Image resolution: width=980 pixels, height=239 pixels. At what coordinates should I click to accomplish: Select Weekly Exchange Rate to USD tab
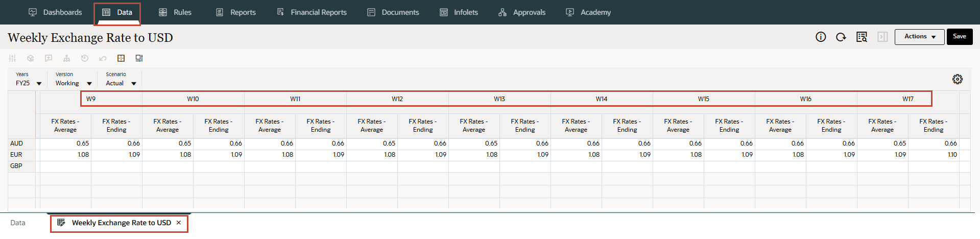click(x=122, y=223)
